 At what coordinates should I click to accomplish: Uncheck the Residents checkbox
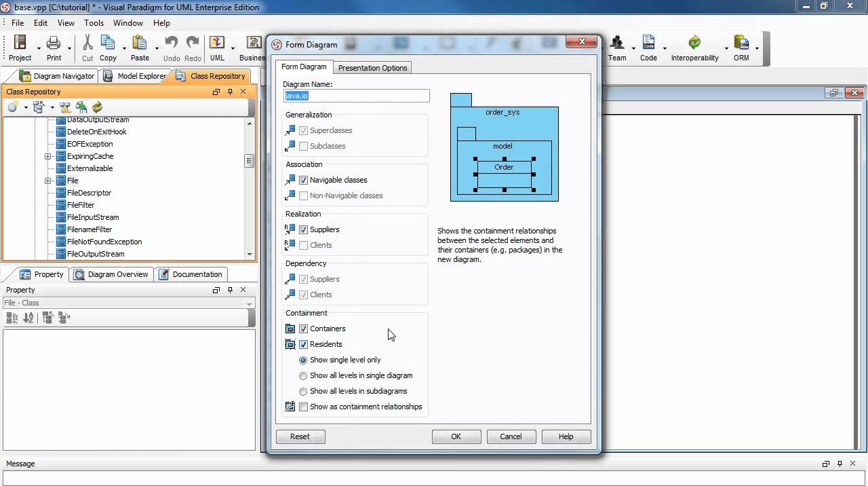[x=303, y=344]
